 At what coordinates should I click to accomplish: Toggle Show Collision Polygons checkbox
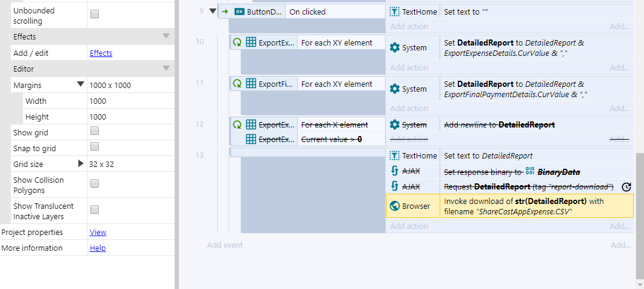click(95, 184)
